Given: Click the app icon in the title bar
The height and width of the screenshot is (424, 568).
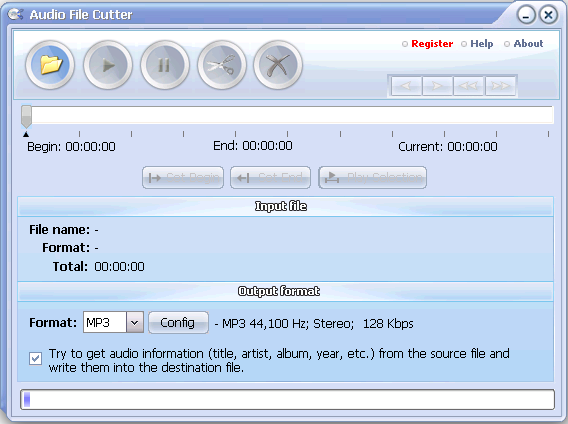Looking at the screenshot, I should 15,14.
